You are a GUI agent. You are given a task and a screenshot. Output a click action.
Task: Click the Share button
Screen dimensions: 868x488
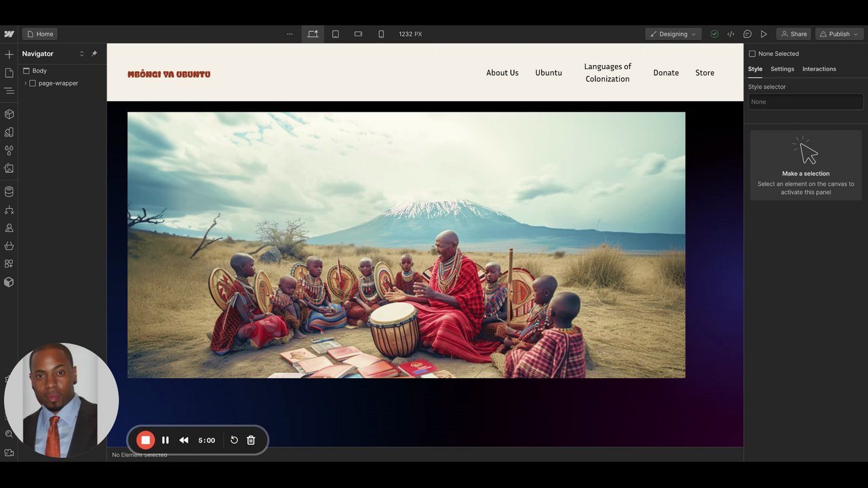click(793, 34)
